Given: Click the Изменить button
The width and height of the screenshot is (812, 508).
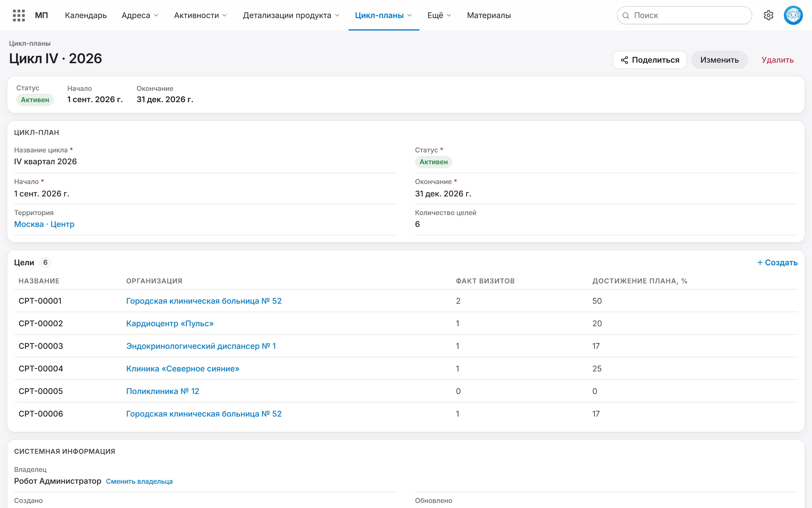Looking at the screenshot, I should click(720, 60).
